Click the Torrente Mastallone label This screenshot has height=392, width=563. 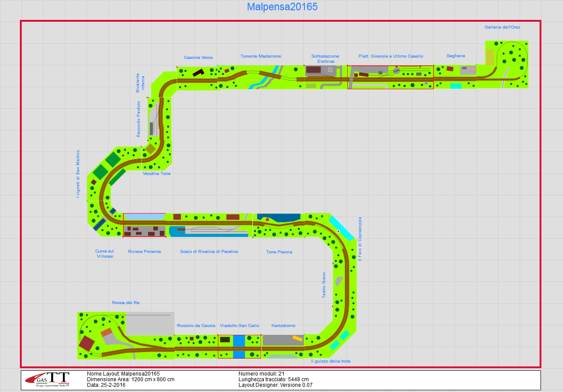[261, 56]
